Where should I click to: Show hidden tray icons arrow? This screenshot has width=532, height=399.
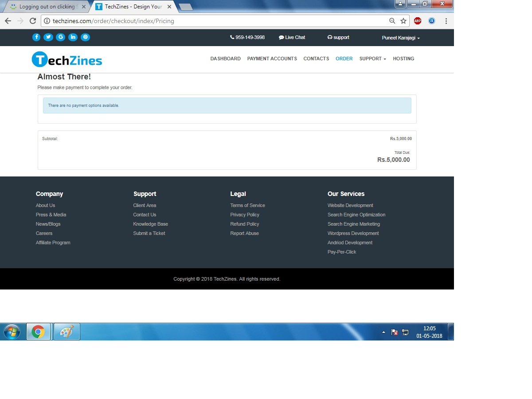384,332
